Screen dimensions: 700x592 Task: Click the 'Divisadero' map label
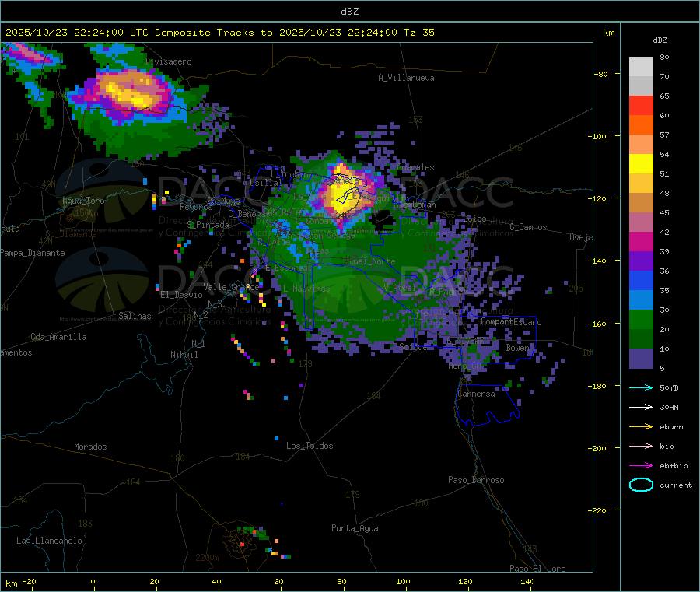click(x=169, y=61)
